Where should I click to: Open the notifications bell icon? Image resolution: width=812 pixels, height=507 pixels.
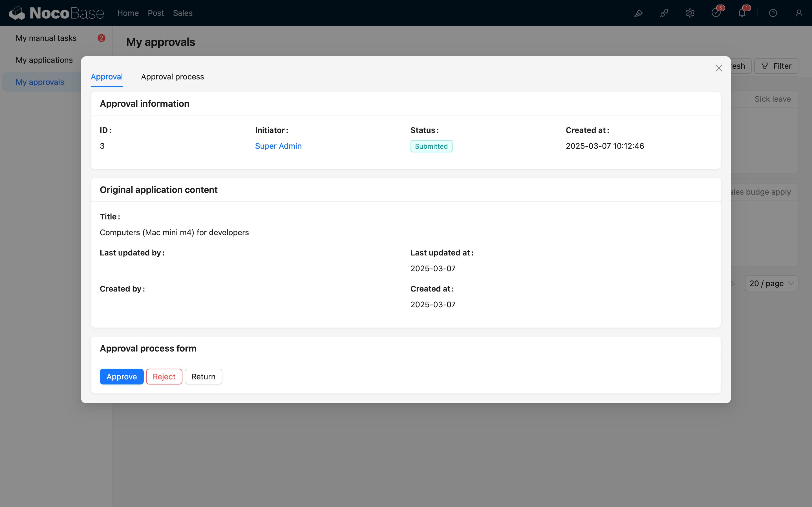(742, 13)
